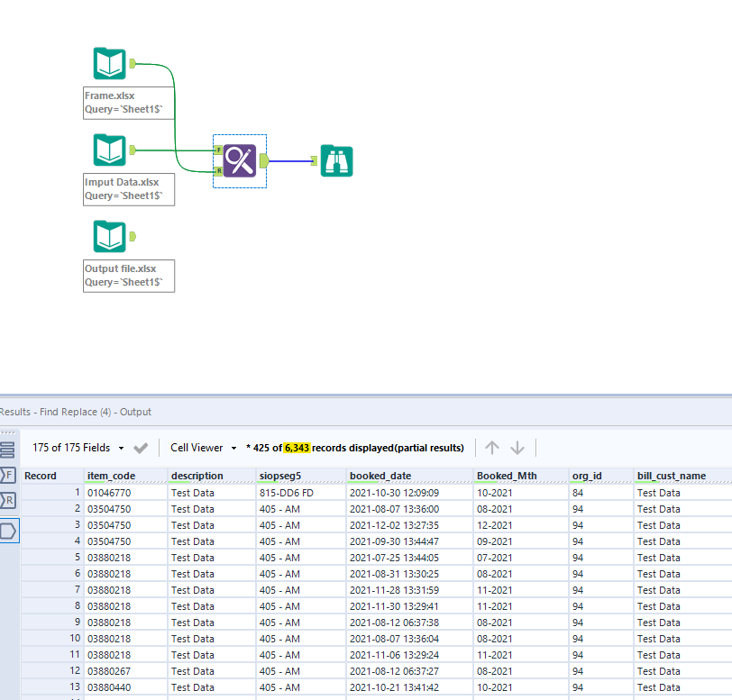This screenshot has height=700, width=732.
Task: Open the Cell Viewer dropdown
Action: pyautogui.click(x=233, y=448)
